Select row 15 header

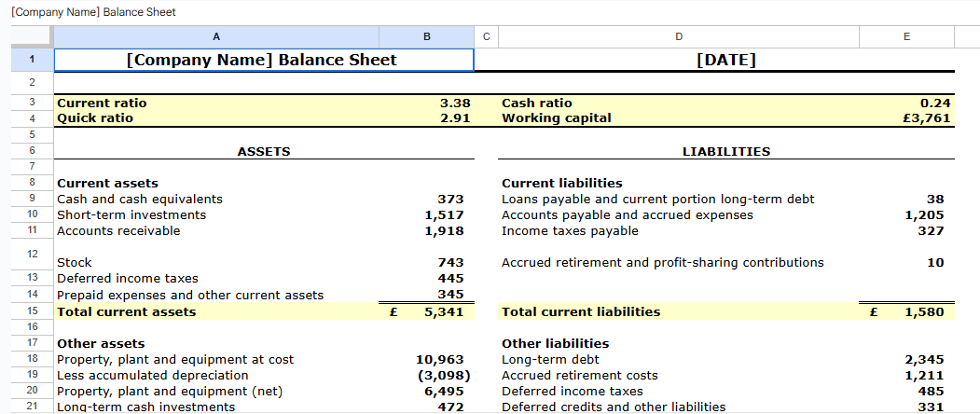pos(32,311)
